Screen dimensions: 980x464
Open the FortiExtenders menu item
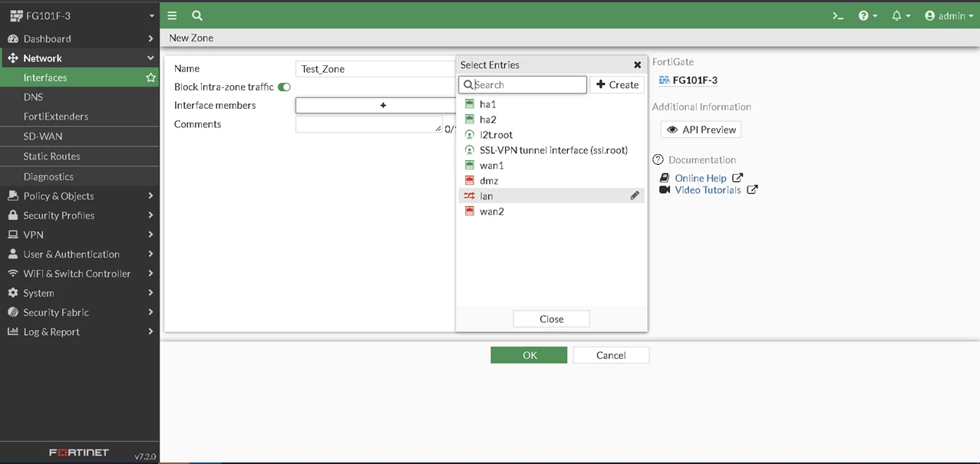point(80,117)
